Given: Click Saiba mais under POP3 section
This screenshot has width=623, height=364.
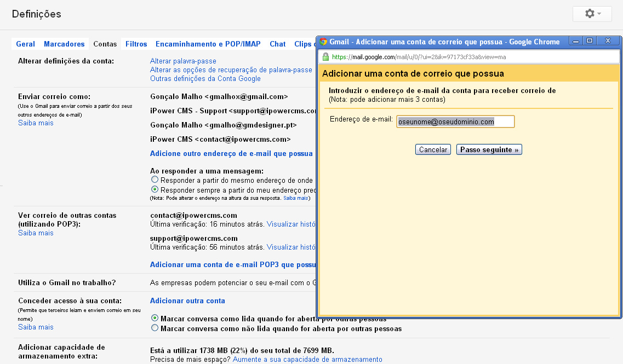Looking at the screenshot, I should 36,233.
